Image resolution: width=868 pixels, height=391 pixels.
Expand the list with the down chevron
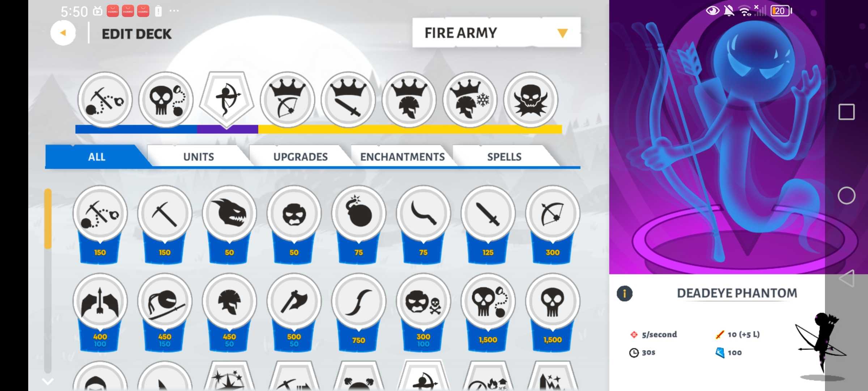48,381
